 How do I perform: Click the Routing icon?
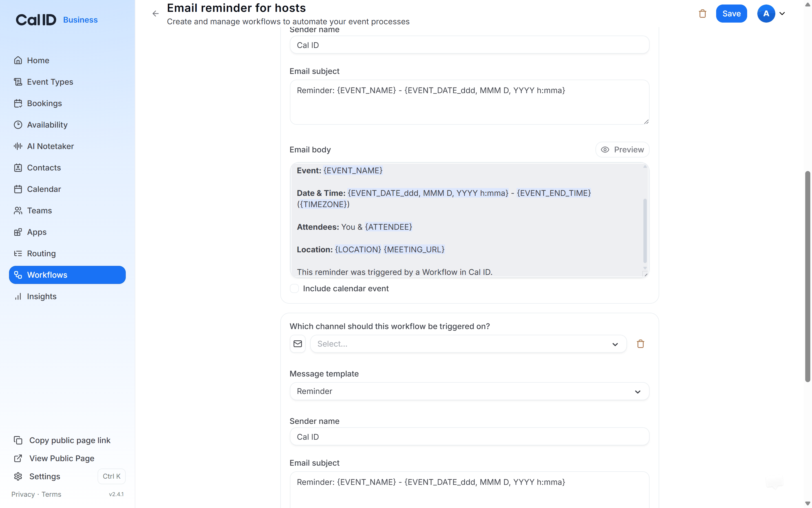18,254
